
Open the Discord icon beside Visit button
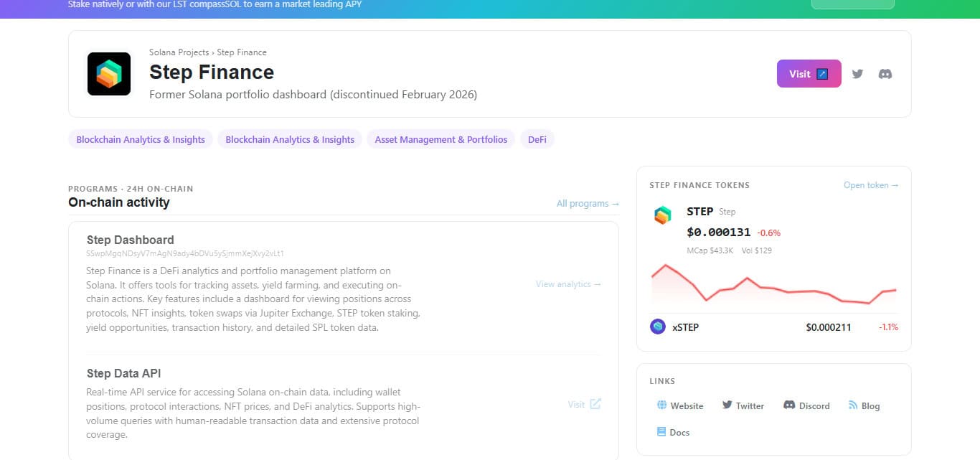(885, 74)
